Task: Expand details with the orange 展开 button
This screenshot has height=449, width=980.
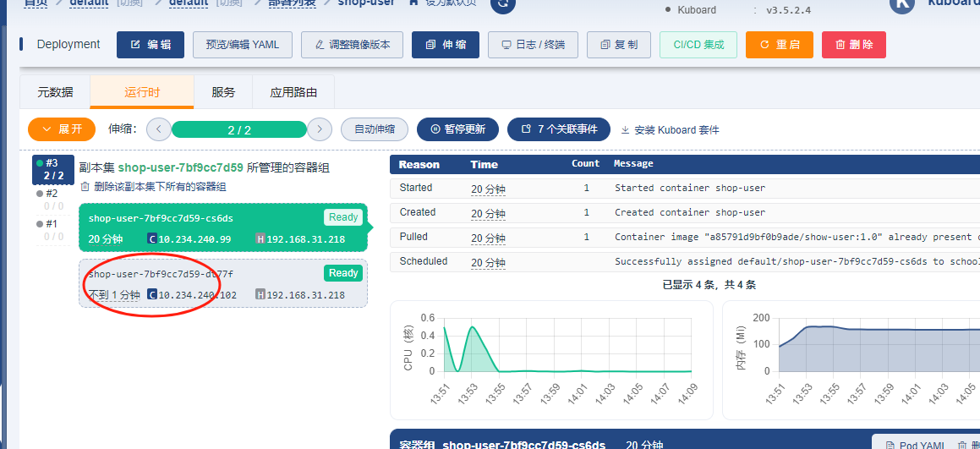Action: click(61, 129)
